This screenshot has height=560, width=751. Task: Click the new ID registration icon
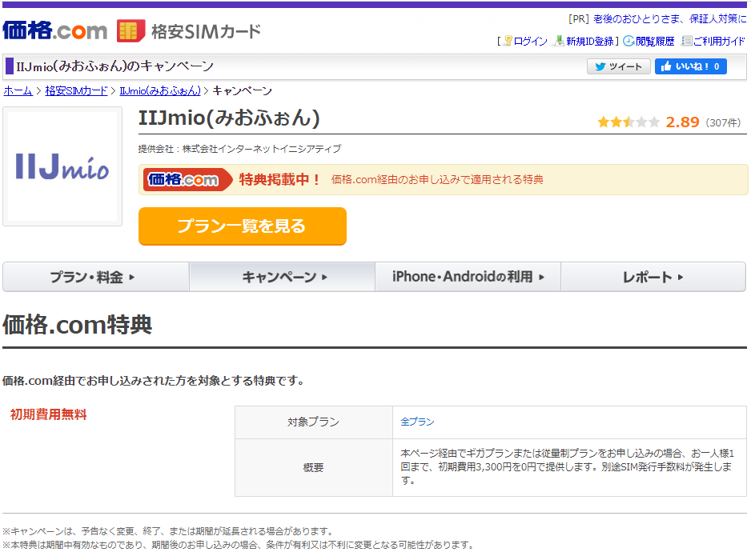(559, 41)
